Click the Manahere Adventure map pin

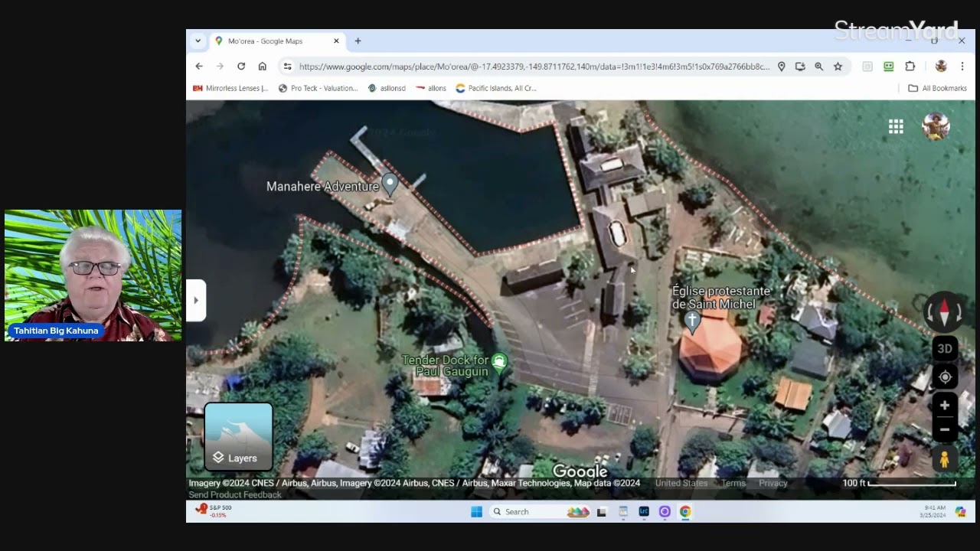[x=390, y=185]
